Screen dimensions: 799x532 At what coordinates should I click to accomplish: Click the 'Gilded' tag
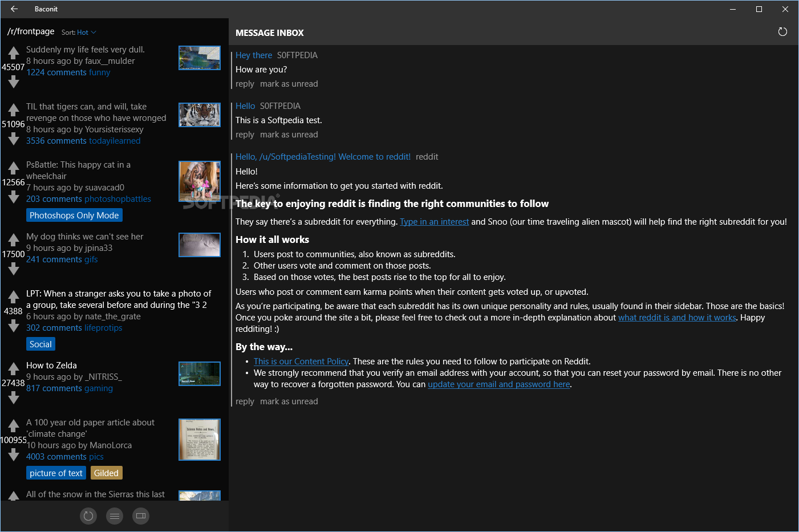(x=106, y=473)
